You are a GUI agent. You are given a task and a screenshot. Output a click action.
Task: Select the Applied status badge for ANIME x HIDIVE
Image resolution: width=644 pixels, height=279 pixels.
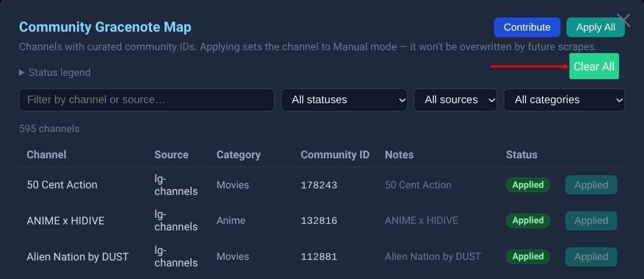[528, 221]
